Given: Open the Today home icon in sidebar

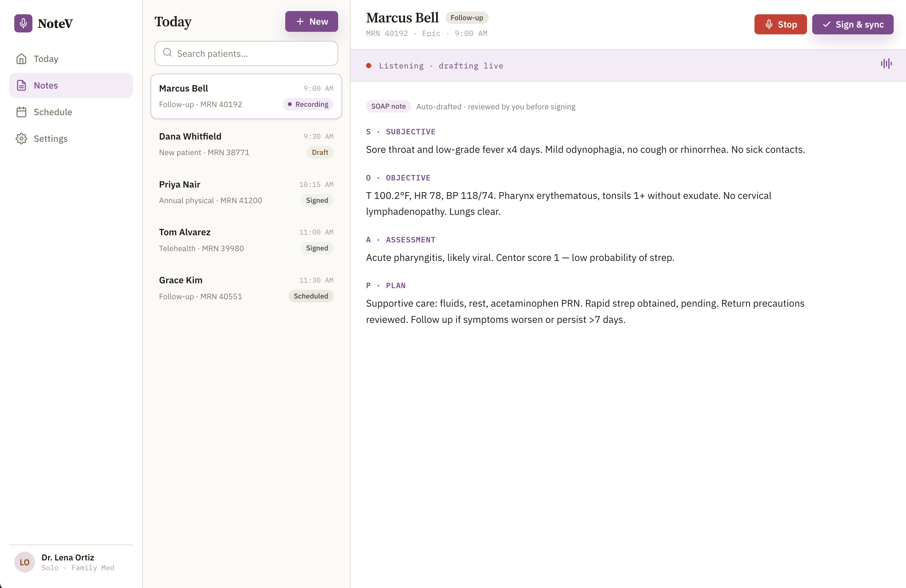Looking at the screenshot, I should coord(21,59).
